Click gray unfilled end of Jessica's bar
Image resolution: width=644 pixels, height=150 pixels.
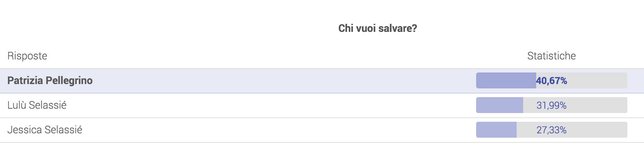click(x=597, y=130)
